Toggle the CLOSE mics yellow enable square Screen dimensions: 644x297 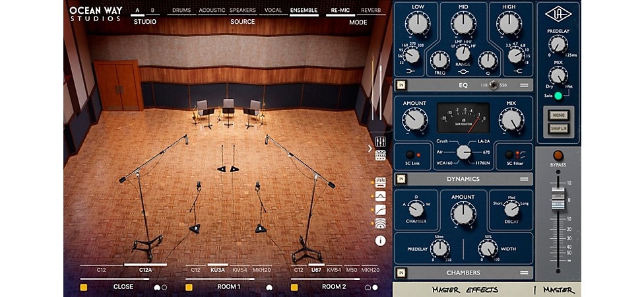pos(83,287)
